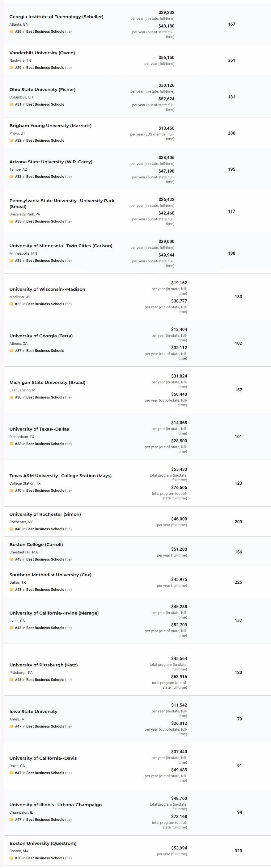This screenshot has height=868, width=271.
Task: Open University of Wisconsin--Madison school link
Action: [x=47, y=290]
